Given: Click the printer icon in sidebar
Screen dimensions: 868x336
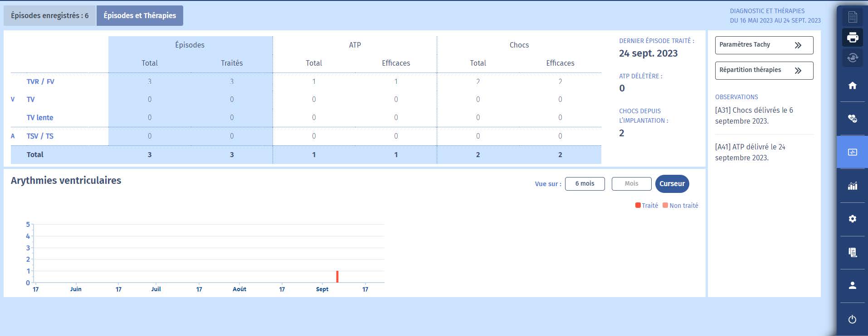Looking at the screenshot, I should pos(853,38).
